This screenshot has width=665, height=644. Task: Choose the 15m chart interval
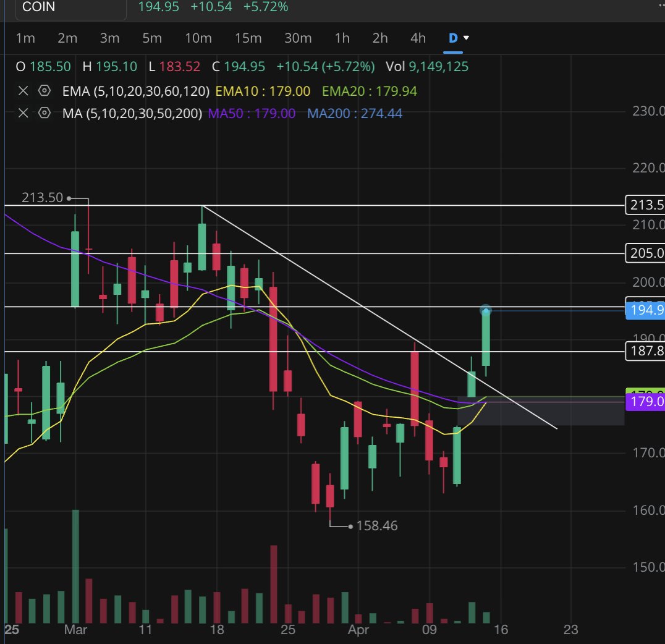click(248, 38)
